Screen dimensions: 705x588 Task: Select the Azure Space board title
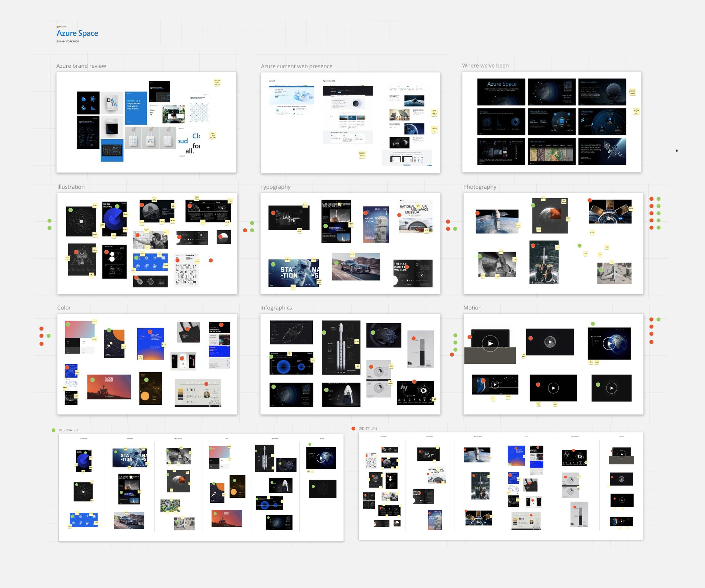[77, 33]
